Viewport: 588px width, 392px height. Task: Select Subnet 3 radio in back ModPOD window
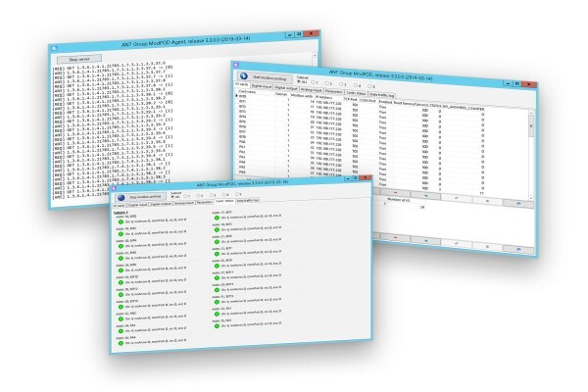(x=341, y=84)
